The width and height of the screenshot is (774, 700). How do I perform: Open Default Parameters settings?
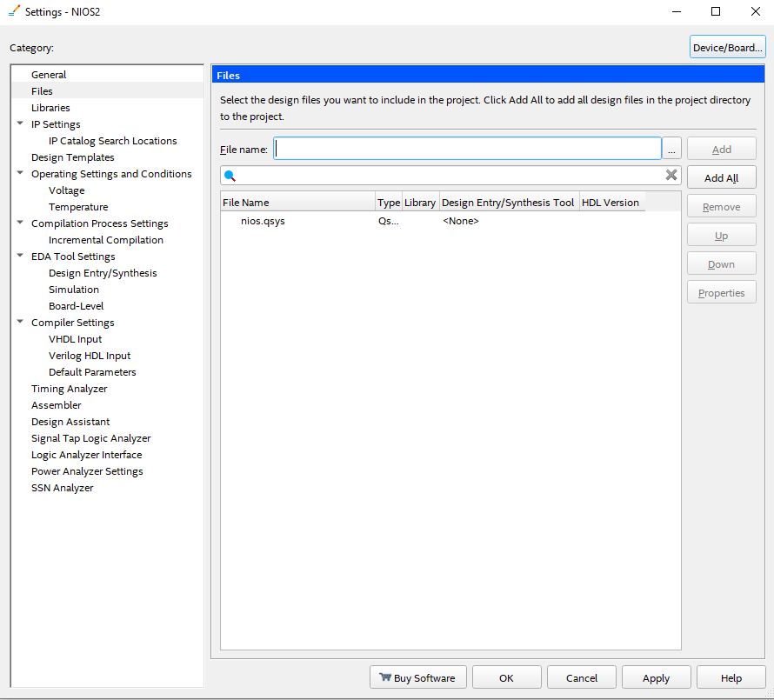click(92, 372)
